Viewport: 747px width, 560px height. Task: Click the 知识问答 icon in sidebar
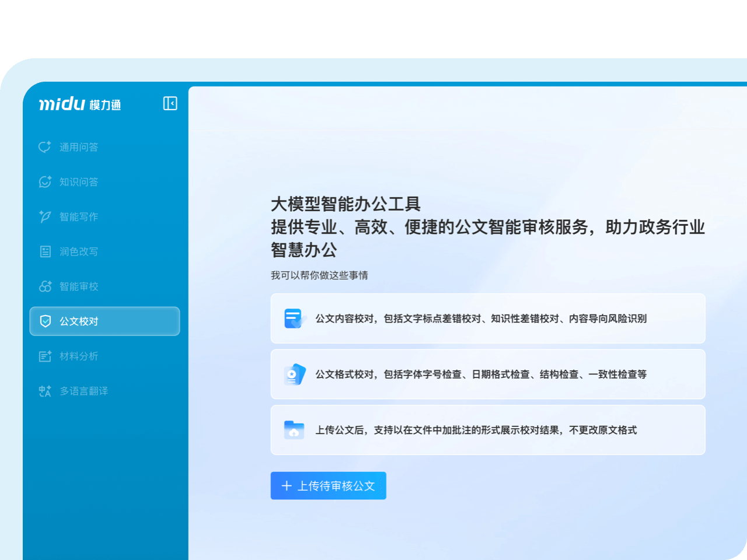coord(45,182)
